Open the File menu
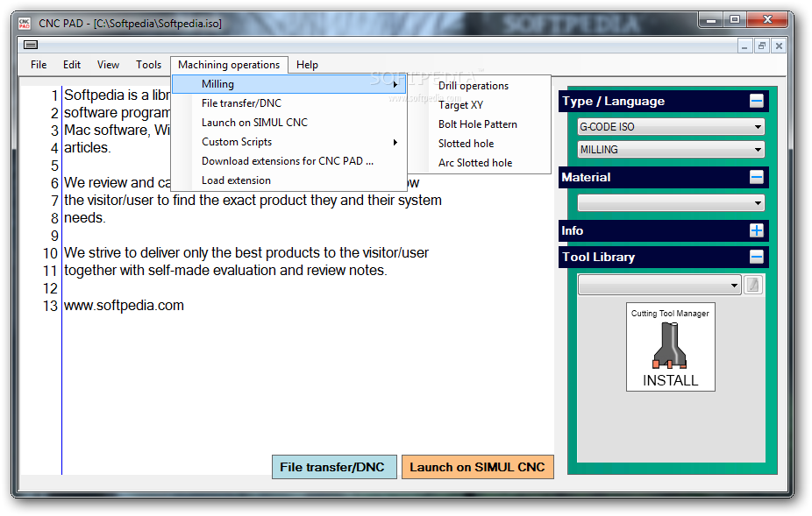 (x=39, y=65)
